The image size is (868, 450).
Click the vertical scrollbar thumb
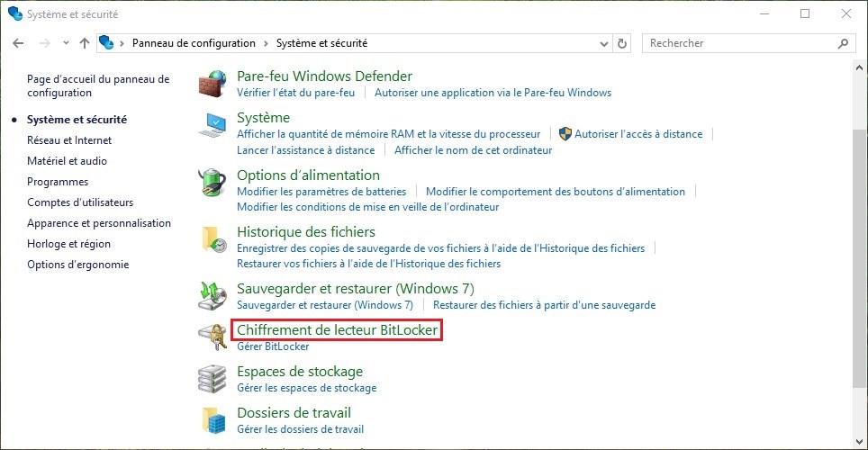(859, 258)
